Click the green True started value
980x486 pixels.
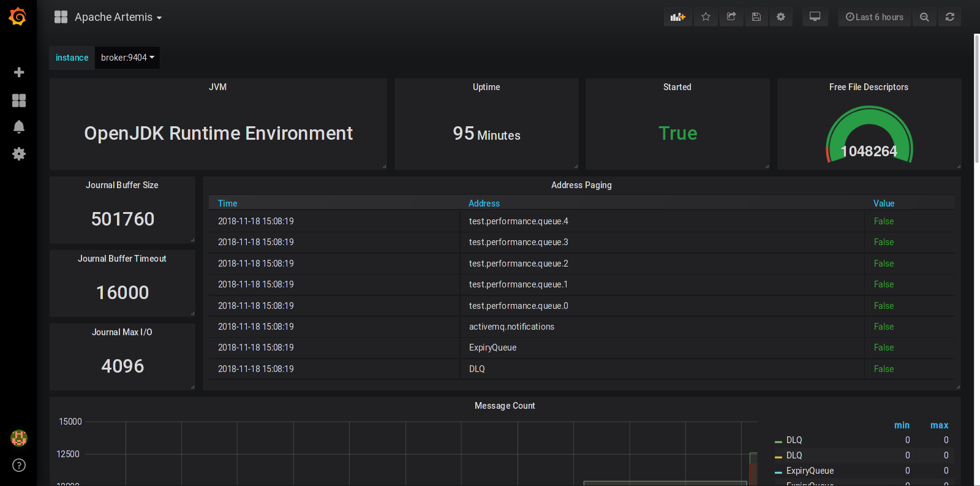[678, 134]
